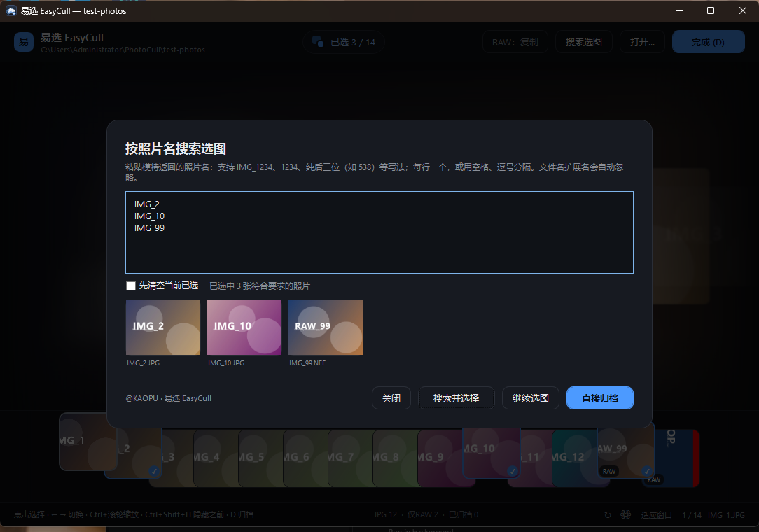Close the dialog with the 关闭 button
Screen dimensions: 759x532
pyautogui.click(x=391, y=398)
